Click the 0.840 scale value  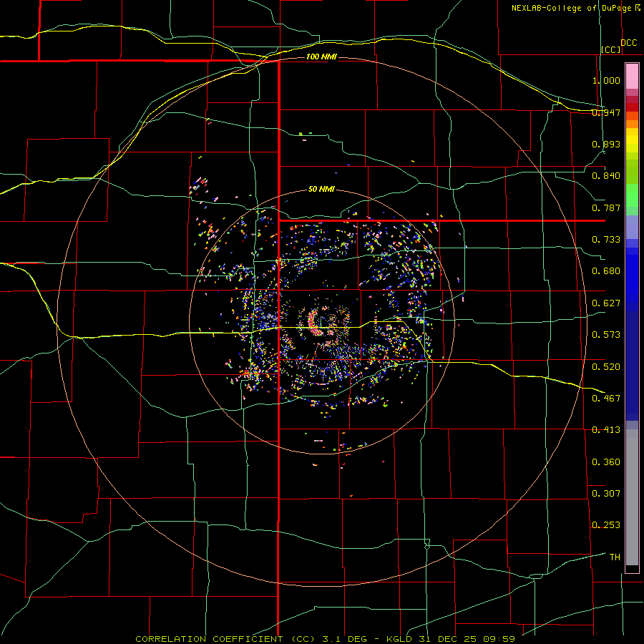[x=606, y=176]
